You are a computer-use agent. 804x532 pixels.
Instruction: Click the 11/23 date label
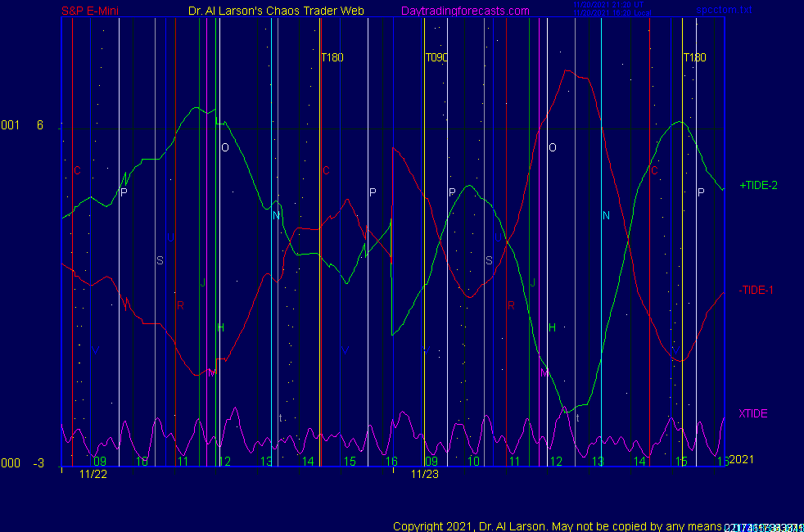pyautogui.click(x=423, y=474)
